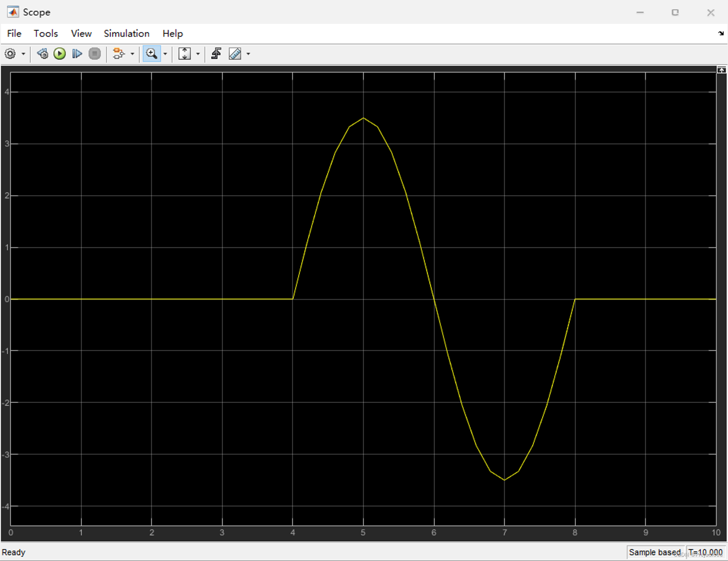This screenshot has height=561, width=728.
Task: Open the Simulation menu
Action: click(x=127, y=33)
